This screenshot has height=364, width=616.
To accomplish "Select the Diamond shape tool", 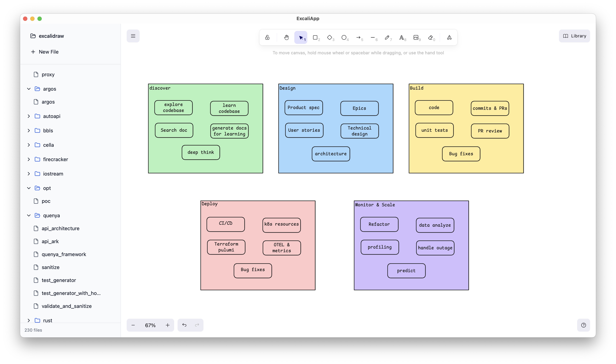I will click(329, 38).
